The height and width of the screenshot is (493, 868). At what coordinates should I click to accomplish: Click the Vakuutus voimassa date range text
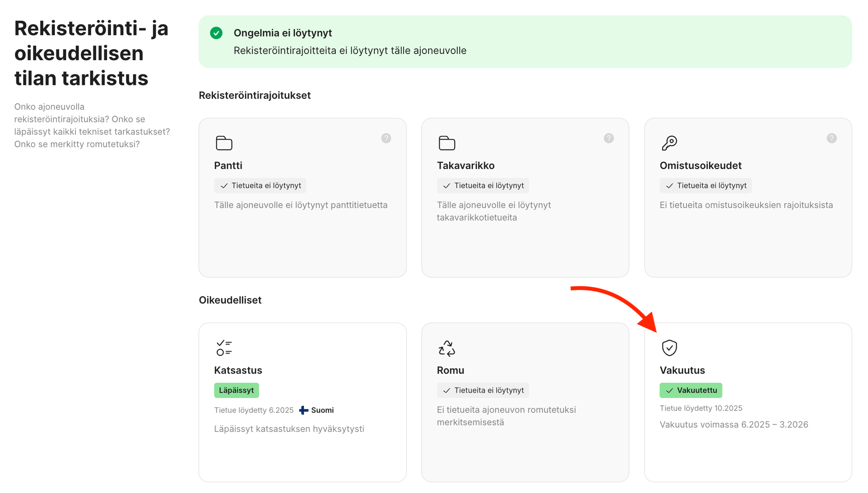pos(733,424)
